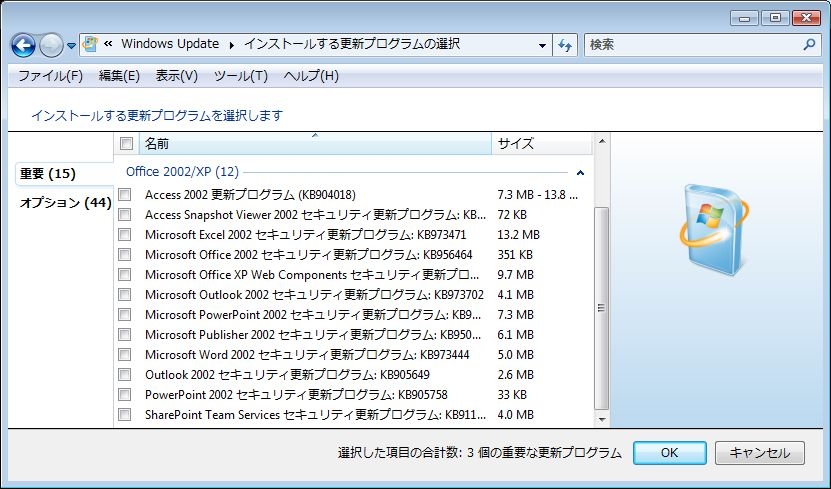This screenshot has width=831, height=489.
Task: Collapse the Office 2002/XP (12) group
Action: click(580, 173)
